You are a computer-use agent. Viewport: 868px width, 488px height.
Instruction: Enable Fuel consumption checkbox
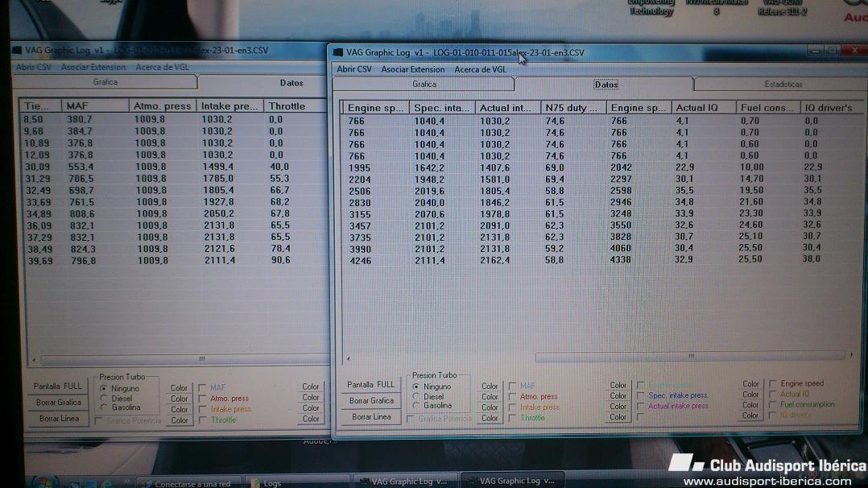click(x=773, y=404)
